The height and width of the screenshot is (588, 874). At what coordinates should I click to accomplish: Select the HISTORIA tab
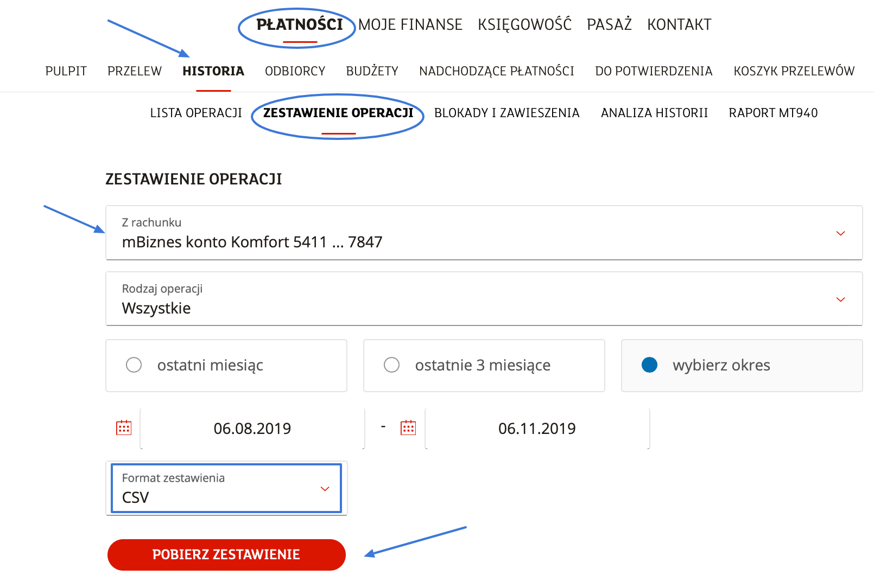click(x=213, y=71)
